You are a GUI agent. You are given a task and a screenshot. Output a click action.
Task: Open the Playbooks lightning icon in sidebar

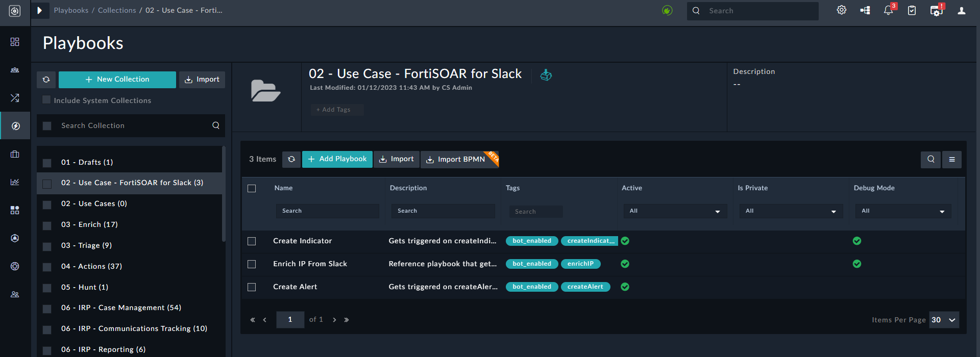pyautogui.click(x=15, y=126)
